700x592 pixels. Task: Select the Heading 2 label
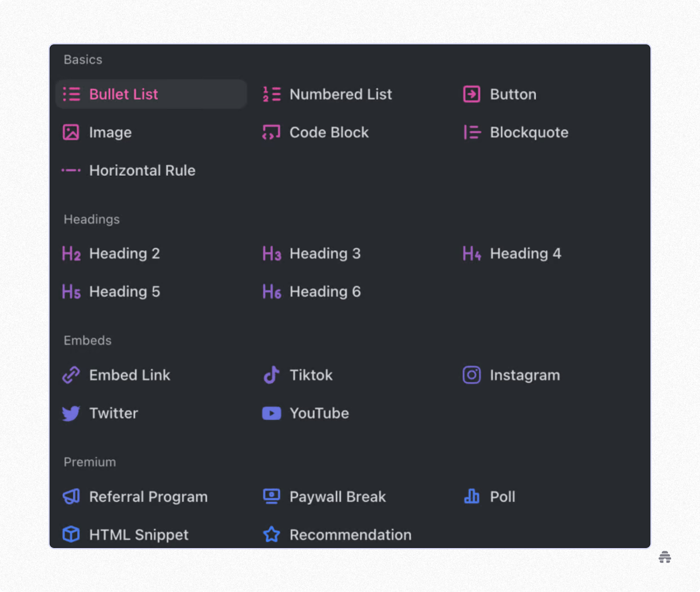125,254
